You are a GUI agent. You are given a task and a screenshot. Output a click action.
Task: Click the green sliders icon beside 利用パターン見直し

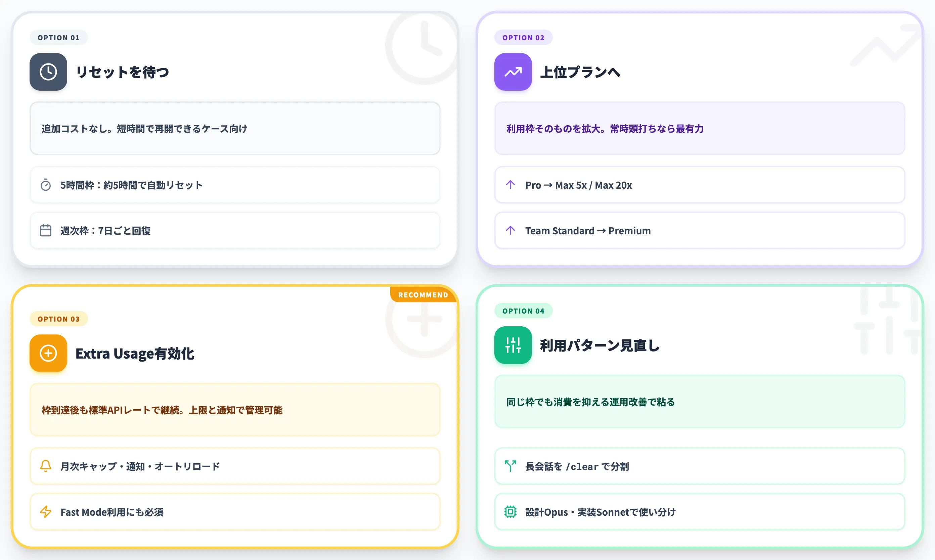point(513,345)
